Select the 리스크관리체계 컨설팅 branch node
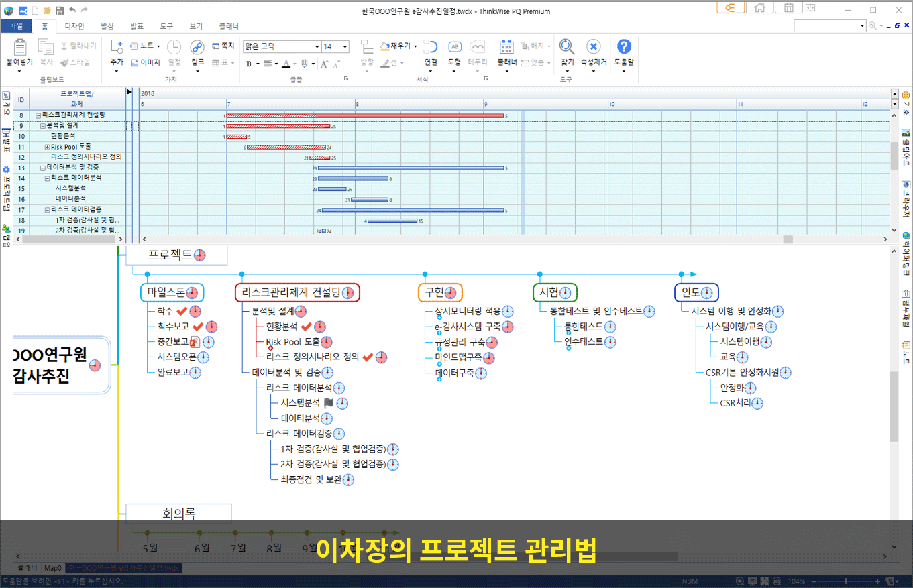Screen dimensions: 913x588 tap(297, 292)
